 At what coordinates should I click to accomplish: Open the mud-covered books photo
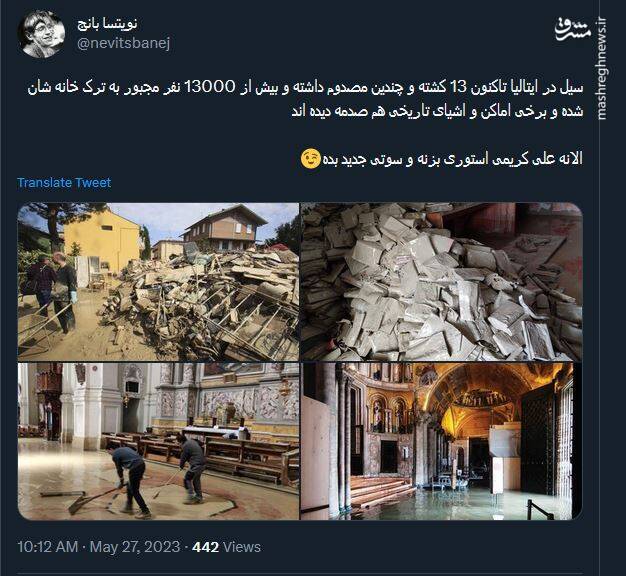coord(441,281)
